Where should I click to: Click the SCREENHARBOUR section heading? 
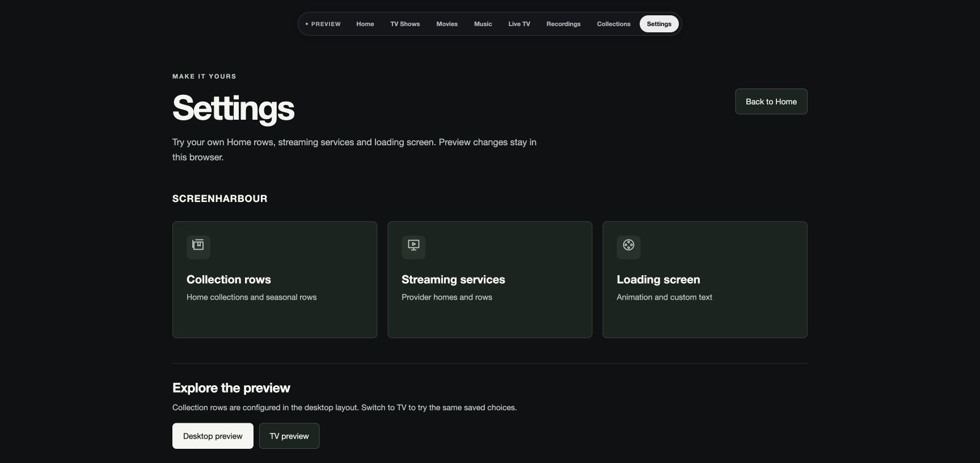click(x=220, y=199)
